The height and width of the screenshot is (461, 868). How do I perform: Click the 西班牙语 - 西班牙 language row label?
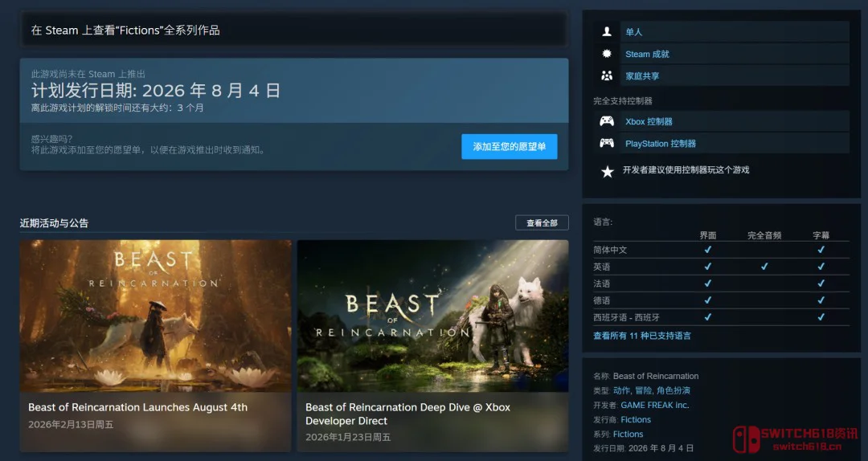[626, 317]
